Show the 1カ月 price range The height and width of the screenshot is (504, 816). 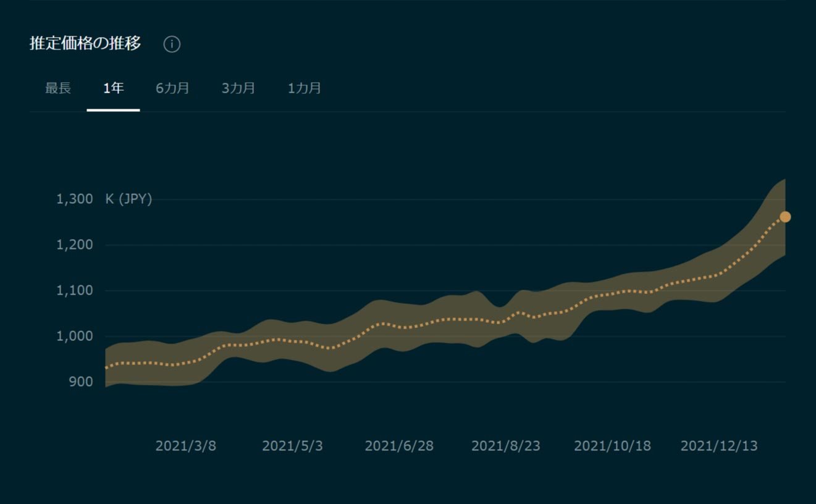click(x=305, y=88)
